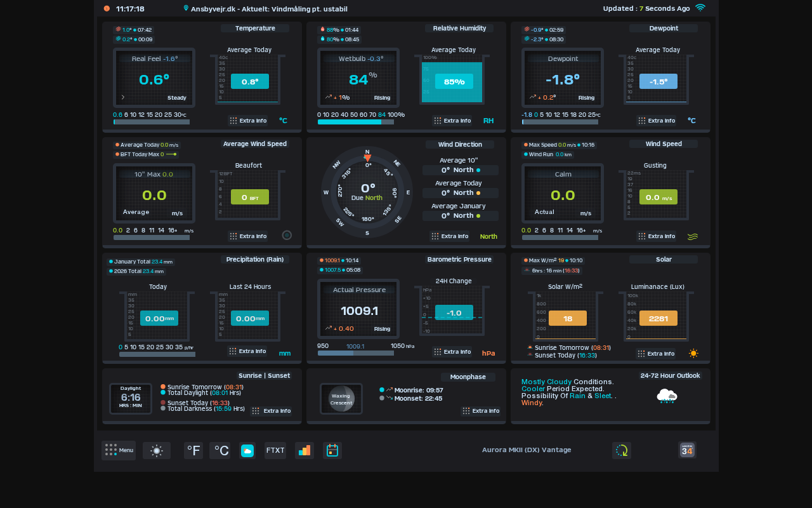Click the Wi-Fi status icon at top

[x=700, y=8]
